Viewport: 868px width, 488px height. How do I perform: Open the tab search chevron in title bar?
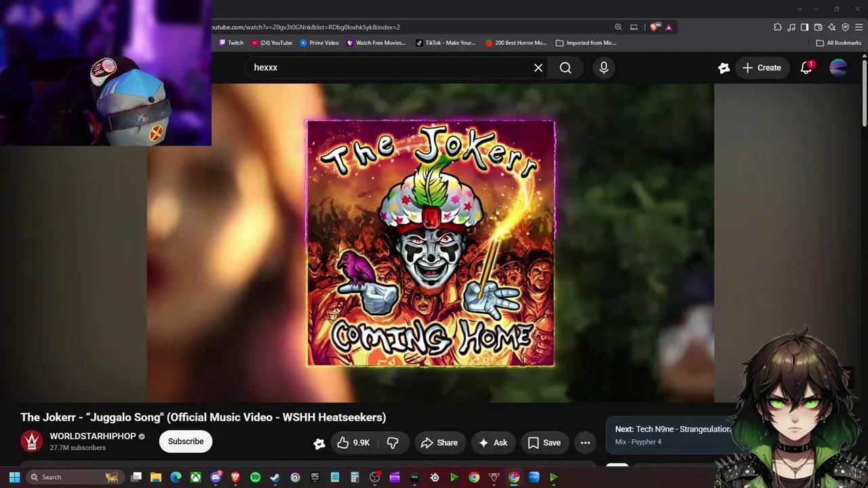click(x=800, y=9)
